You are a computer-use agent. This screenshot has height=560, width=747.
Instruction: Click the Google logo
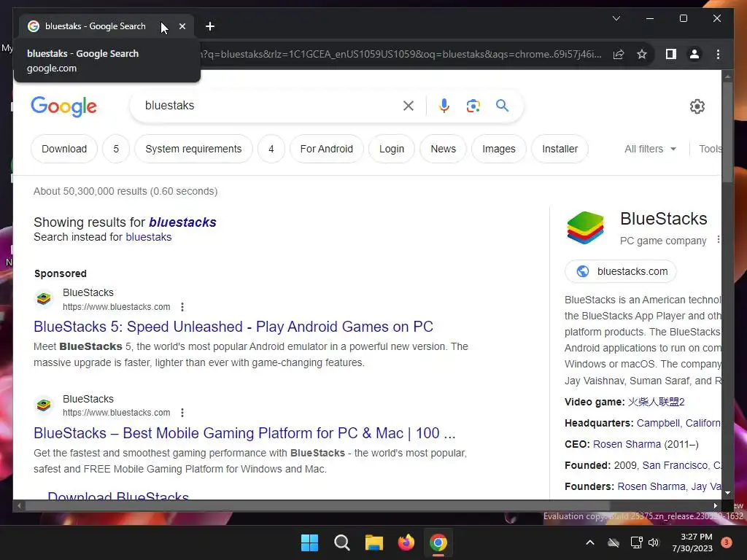coord(64,106)
